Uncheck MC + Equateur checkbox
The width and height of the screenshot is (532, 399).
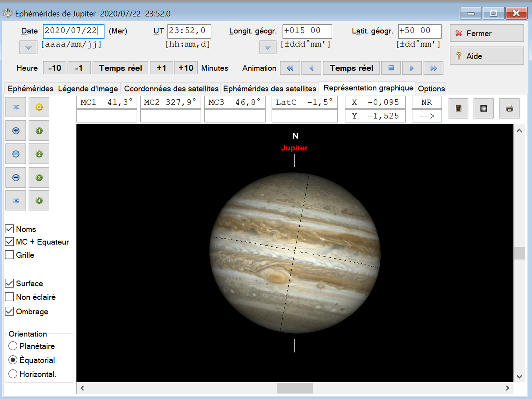(9, 242)
